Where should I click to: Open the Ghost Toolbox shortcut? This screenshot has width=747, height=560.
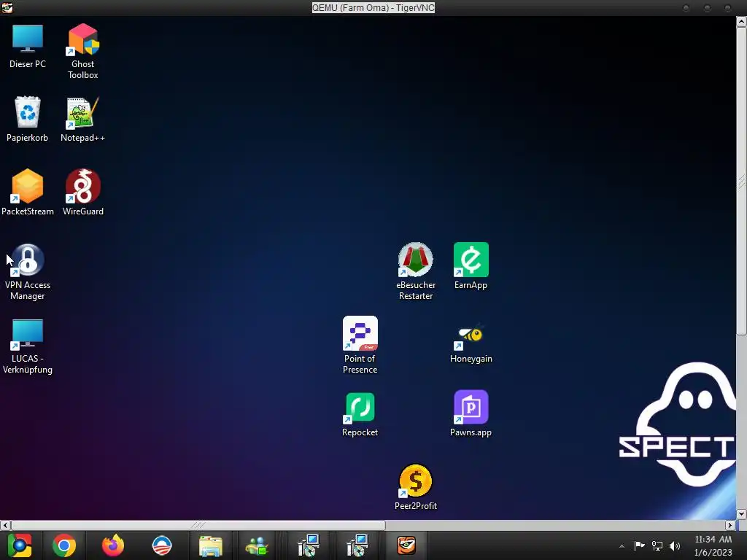(83, 52)
